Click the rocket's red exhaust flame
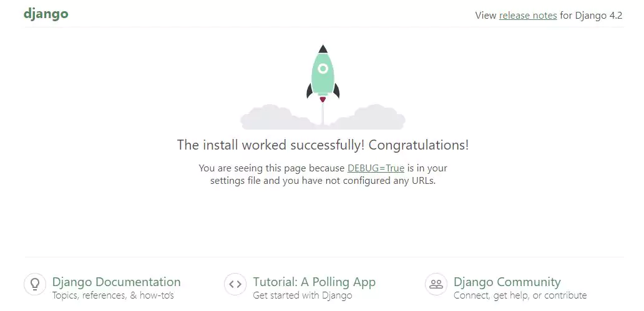The image size is (644, 311). (323, 99)
